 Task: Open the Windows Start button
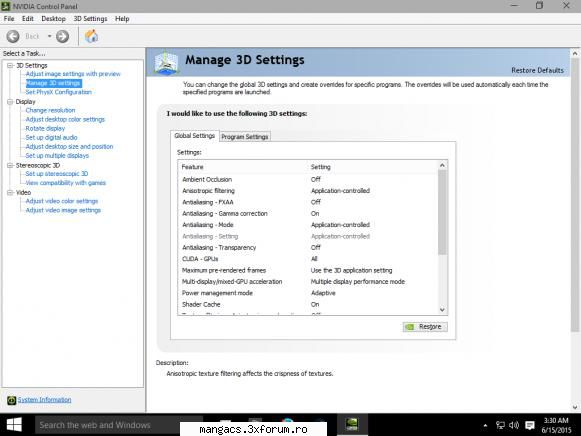click(x=14, y=425)
